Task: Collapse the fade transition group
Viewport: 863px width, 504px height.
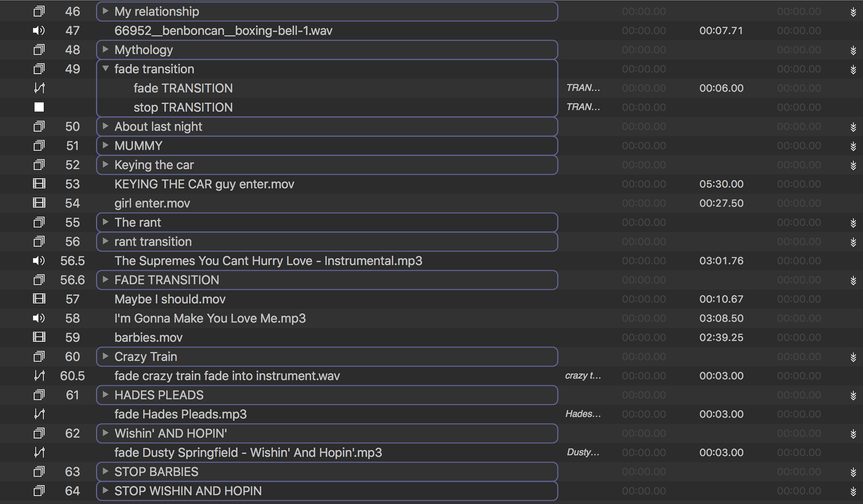Action: [x=105, y=69]
